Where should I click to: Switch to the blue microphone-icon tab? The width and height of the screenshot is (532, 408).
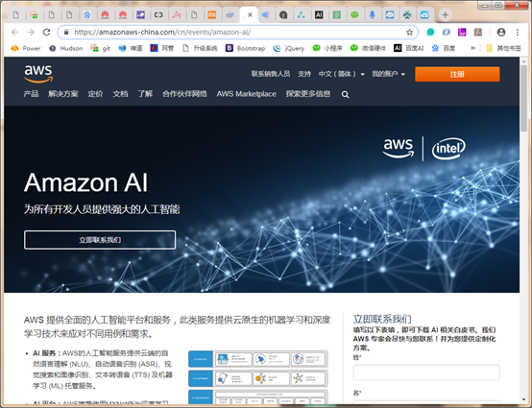(373, 15)
